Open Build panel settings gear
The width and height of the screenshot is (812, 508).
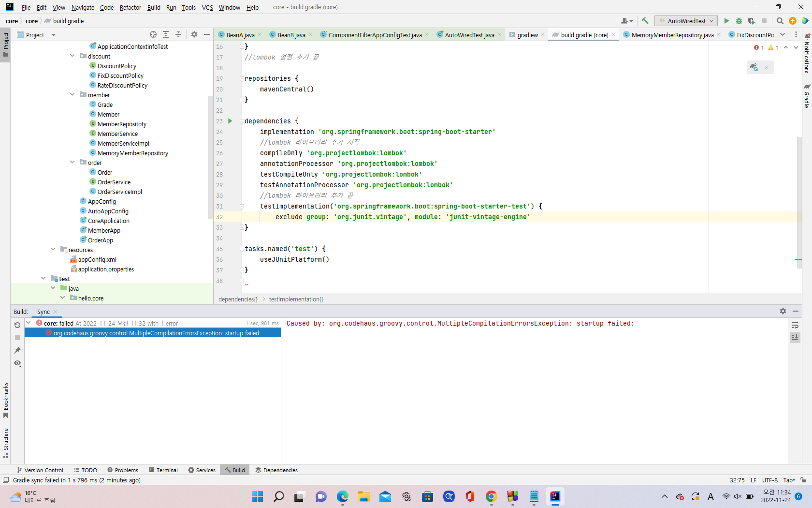[x=783, y=311]
